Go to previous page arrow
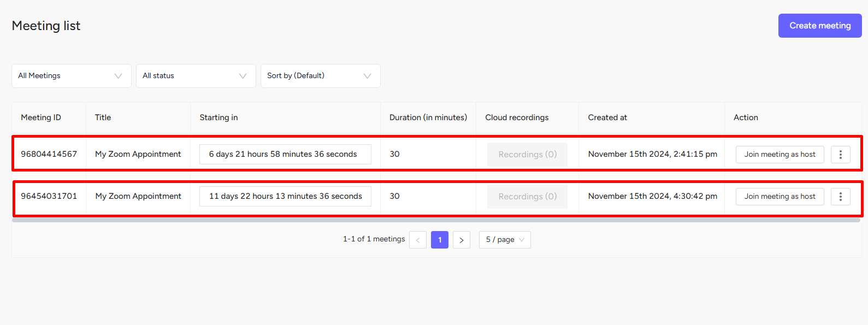 (x=418, y=240)
